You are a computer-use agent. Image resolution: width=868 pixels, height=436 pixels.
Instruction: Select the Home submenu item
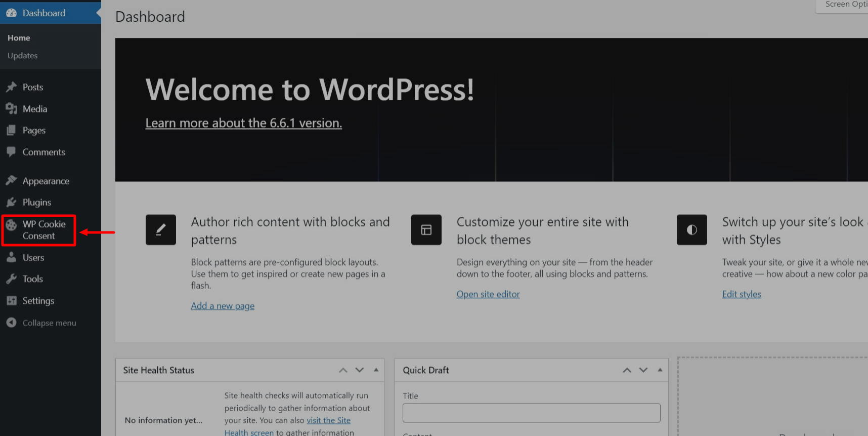point(19,38)
